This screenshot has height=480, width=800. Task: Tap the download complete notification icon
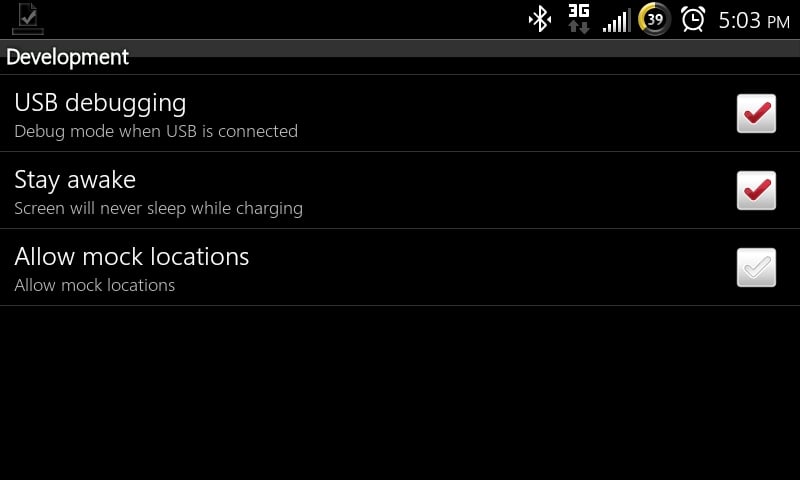pos(28,19)
